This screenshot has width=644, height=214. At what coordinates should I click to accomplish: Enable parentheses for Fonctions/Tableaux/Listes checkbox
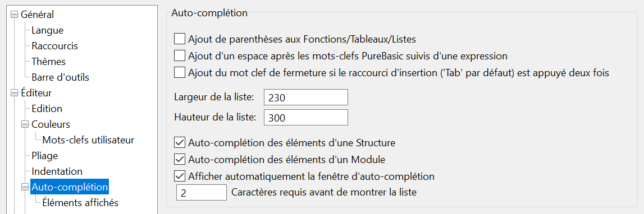point(180,39)
